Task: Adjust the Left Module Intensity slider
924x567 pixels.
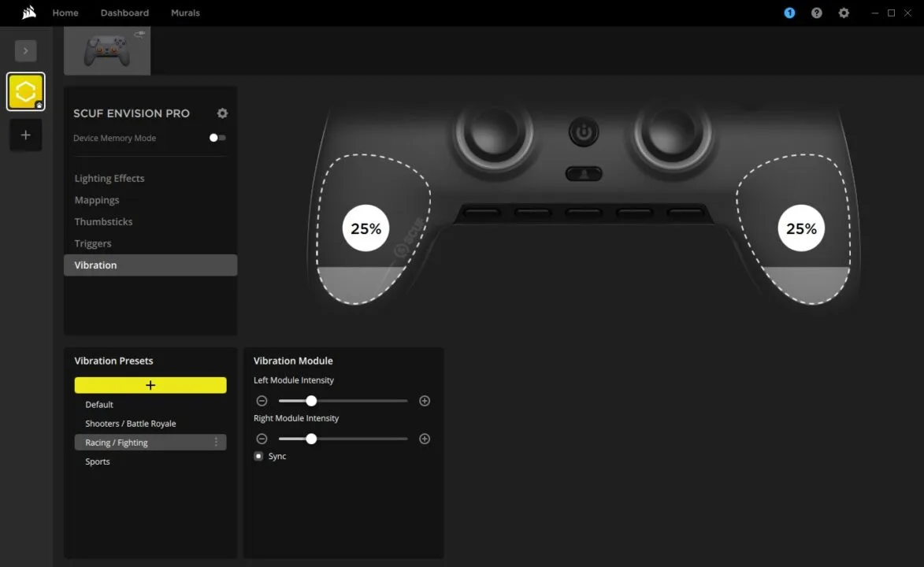Action: point(310,400)
